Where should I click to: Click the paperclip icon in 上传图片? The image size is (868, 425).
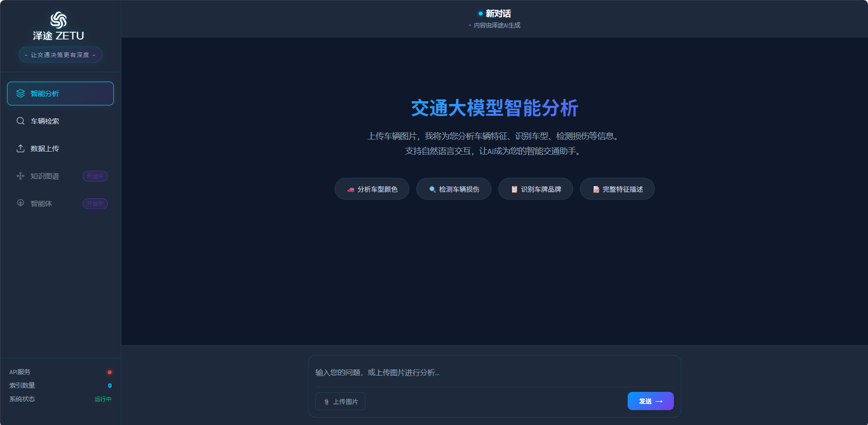[x=327, y=402]
